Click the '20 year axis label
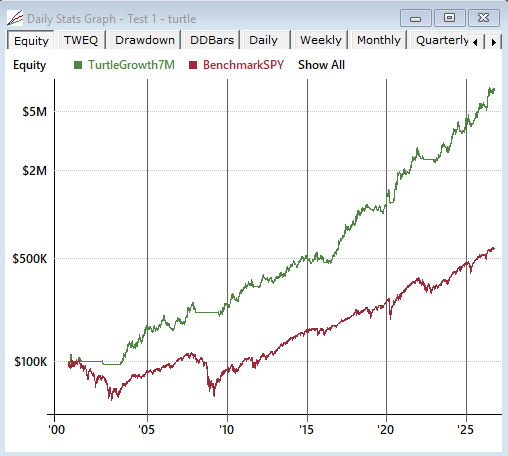 pyautogui.click(x=386, y=430)
